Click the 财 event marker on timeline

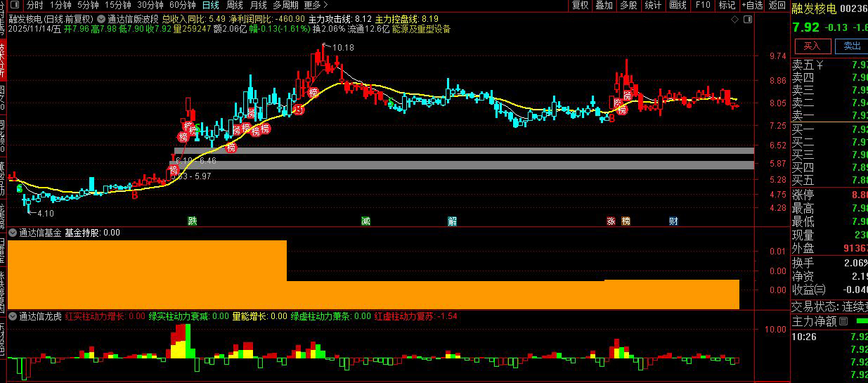pyautogui.click(x=673, y=221)
